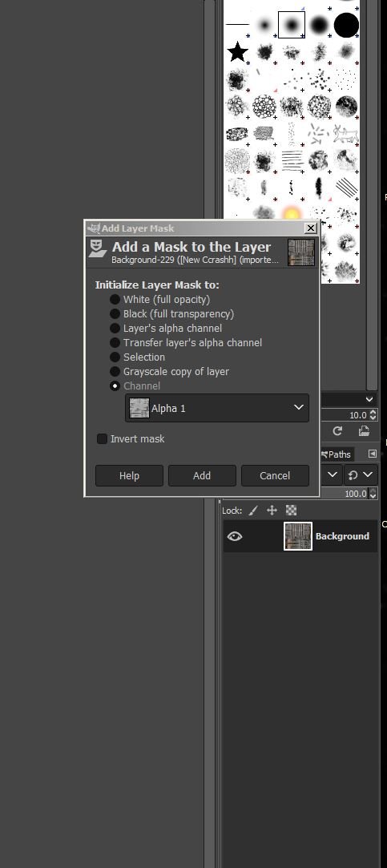This screenshot has width=387, height=868.
Task: Open the Alpha 1 channel dropdown
Action: pos(217,408)
